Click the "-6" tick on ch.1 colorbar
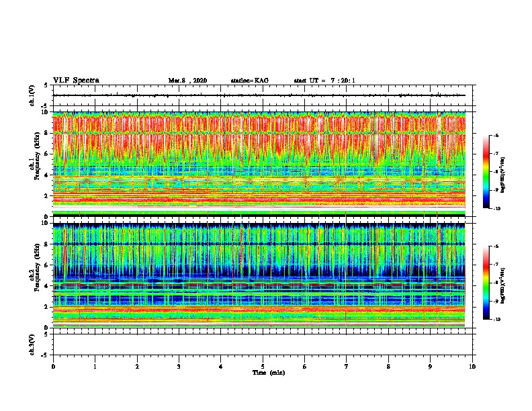The width and height of the screenshot is (532, 411). (x=496, y=135)
